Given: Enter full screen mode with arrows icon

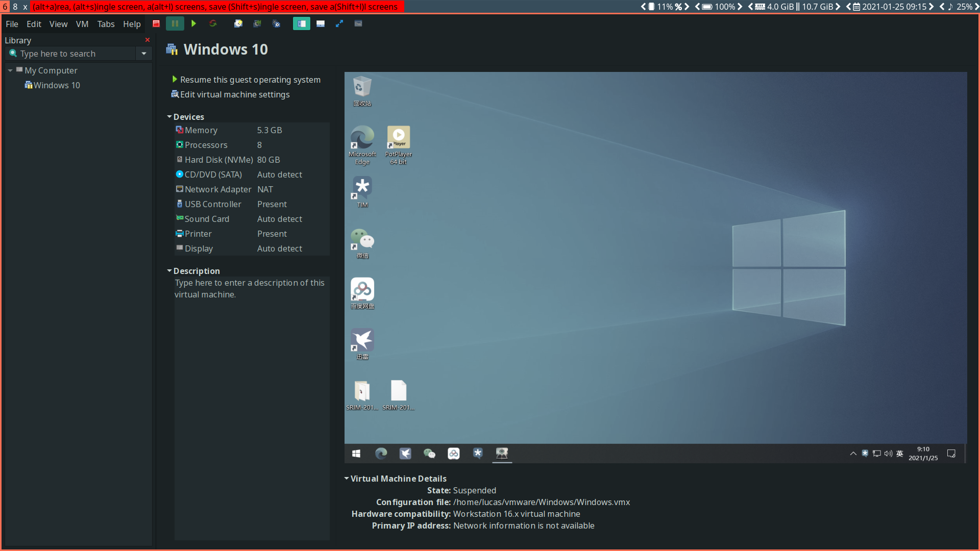Looking at the screenshot, I should tap(339, 23).
